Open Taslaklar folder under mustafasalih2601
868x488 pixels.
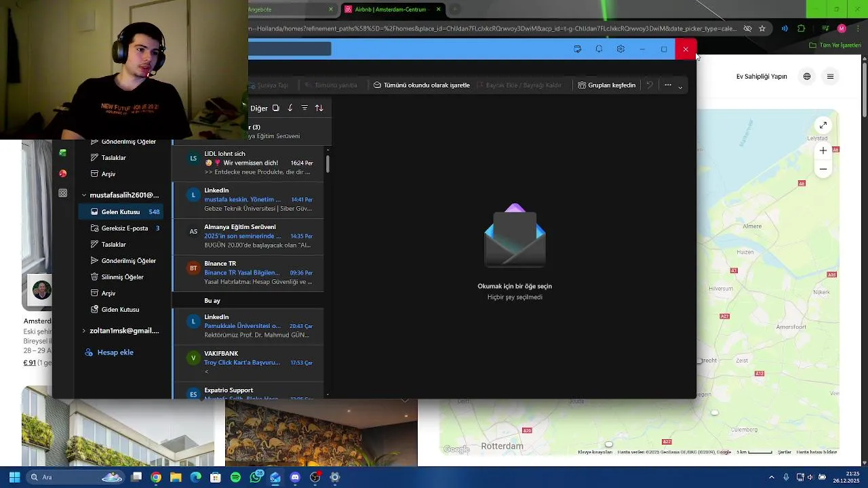pos(121,244)
